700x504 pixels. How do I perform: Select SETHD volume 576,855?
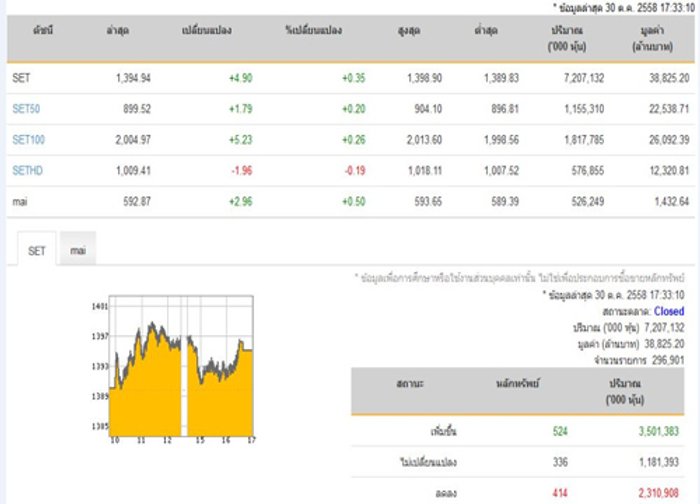588,171
